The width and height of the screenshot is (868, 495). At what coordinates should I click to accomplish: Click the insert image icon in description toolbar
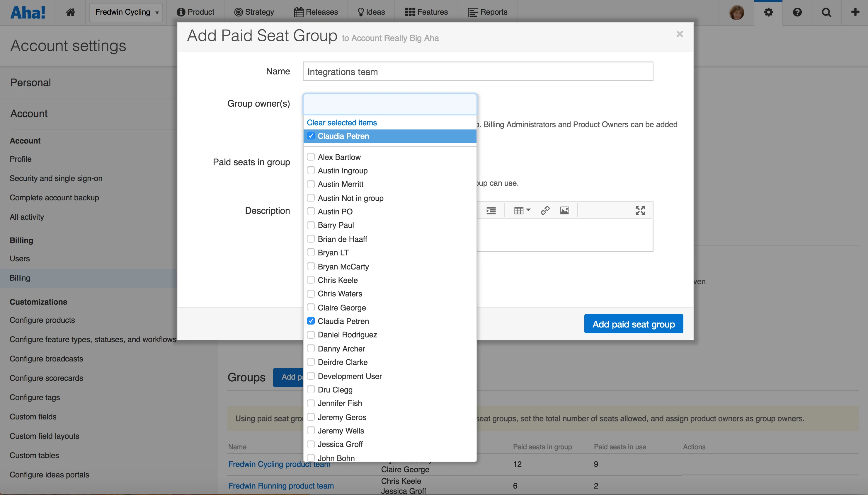pyautogui.click(x=564, y=210)
